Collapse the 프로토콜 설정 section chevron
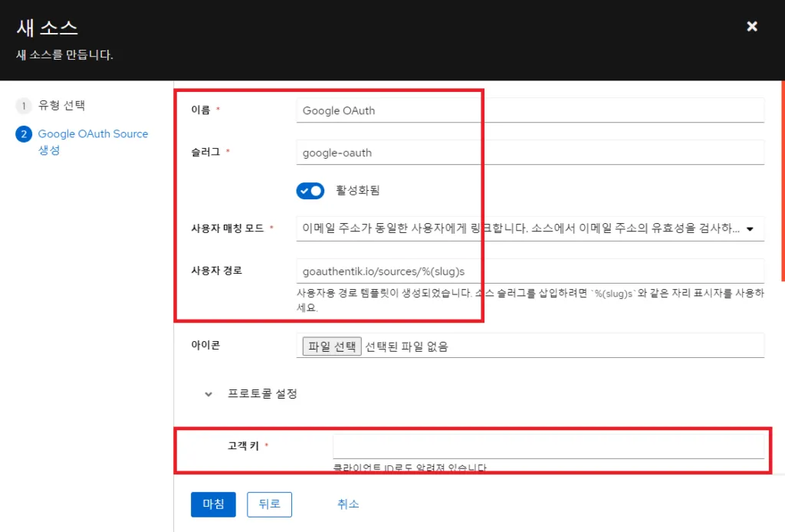Image resolution: width=785 pixels, height=532 pixels. 208,393
